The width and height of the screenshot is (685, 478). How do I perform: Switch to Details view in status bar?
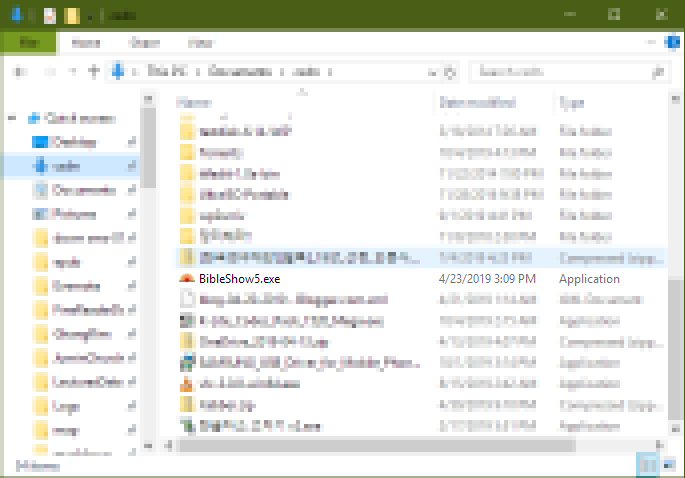646,464
